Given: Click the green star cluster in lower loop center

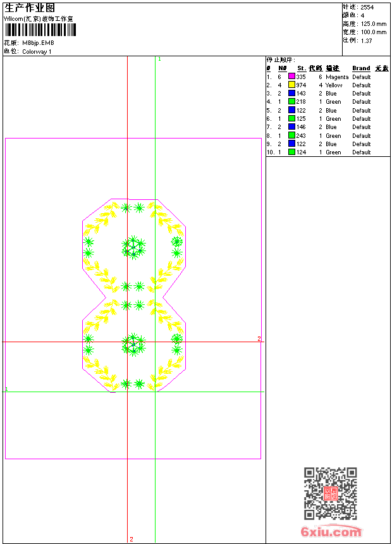Looking at the screenshot, I should [133, 345].
